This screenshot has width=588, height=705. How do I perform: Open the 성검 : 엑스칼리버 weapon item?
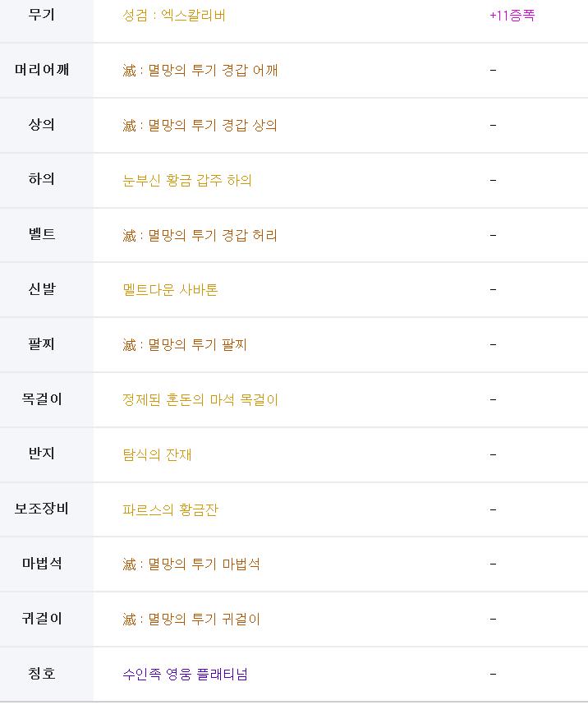(x=174, y=16)
